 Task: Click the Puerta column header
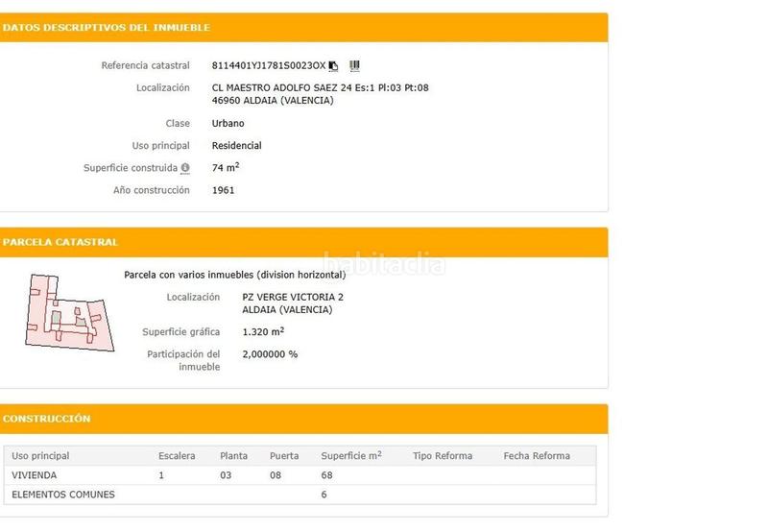(284, 456)
